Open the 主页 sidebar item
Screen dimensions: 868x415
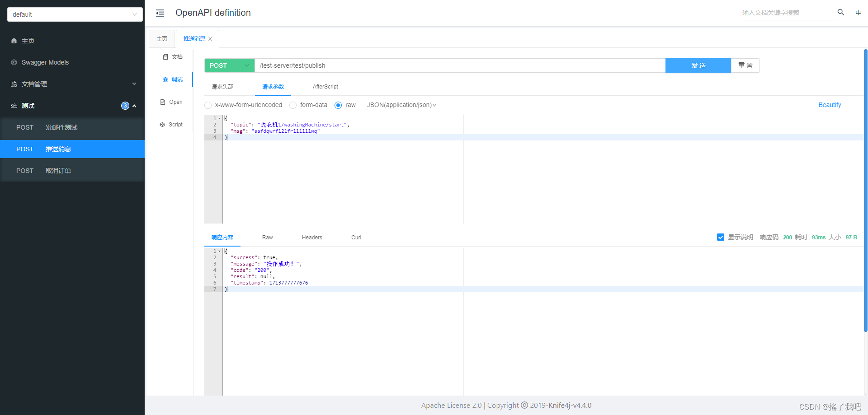point(72,41)
